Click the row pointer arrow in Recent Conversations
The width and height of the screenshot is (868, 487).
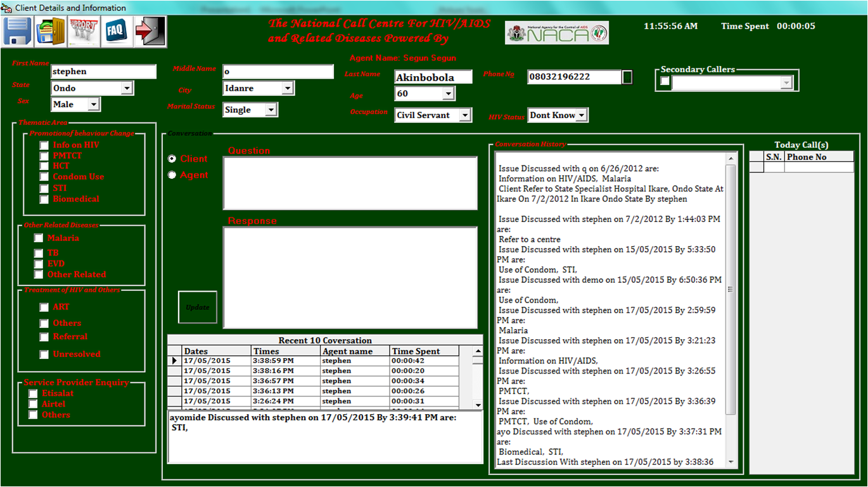(x=174, y=361)
